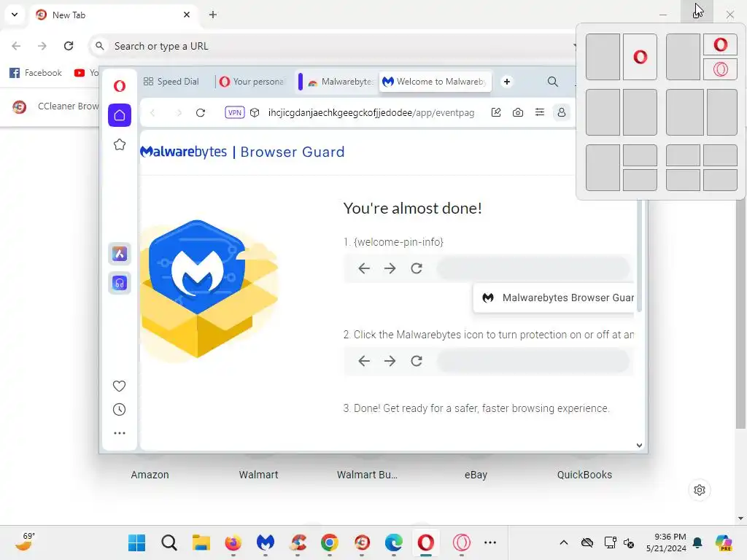
Task: Open the customize gear button on new tab
Action: (700, 490)
